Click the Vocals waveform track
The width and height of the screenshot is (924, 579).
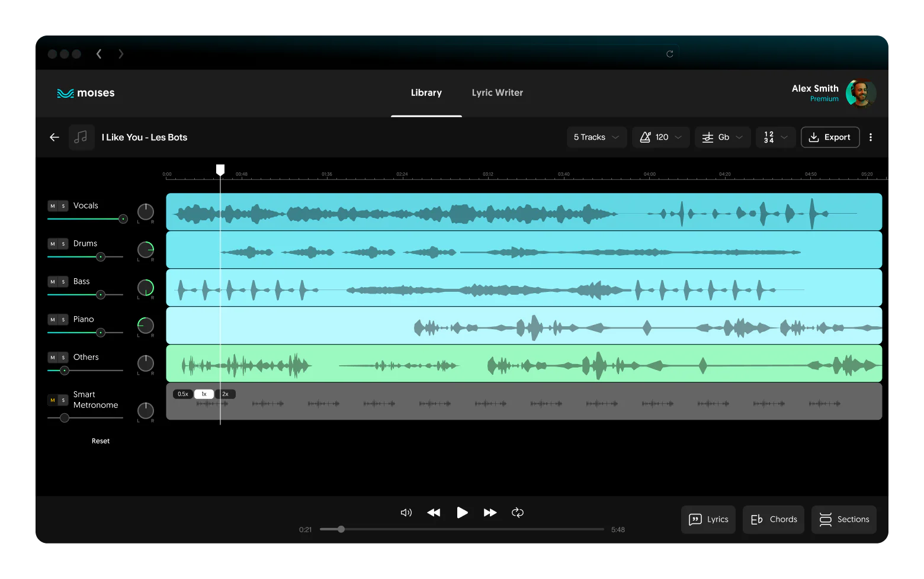point(524,212)
